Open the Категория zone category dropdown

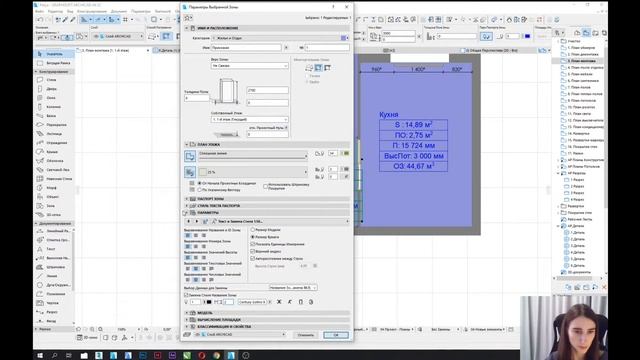(x=280, y=38)
